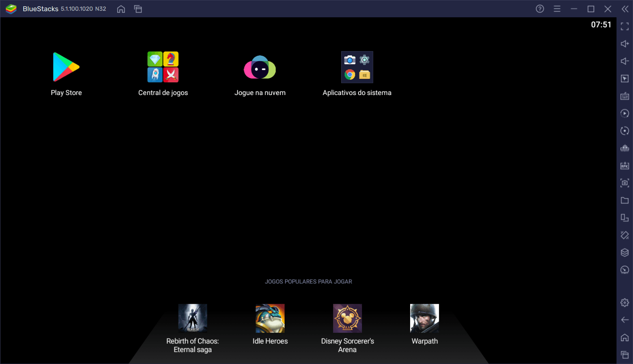The width and height of the screenshot is (633, 364).
Task: Open the help question mark icon
Action: (540, 9)
